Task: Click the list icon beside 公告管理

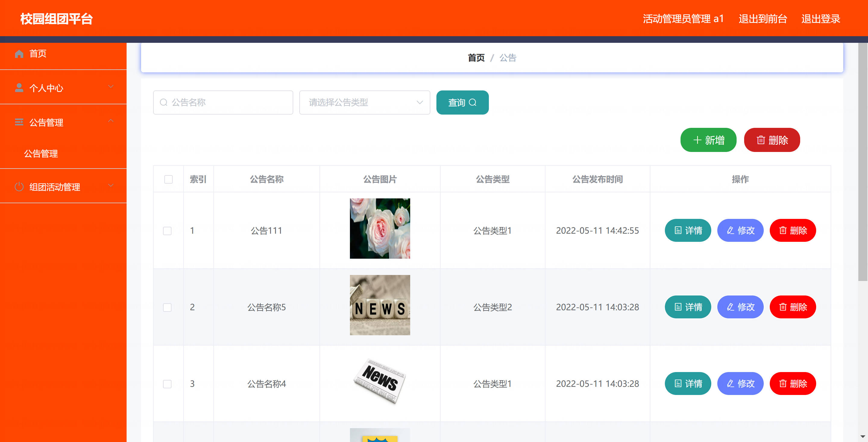Action: 19,122
